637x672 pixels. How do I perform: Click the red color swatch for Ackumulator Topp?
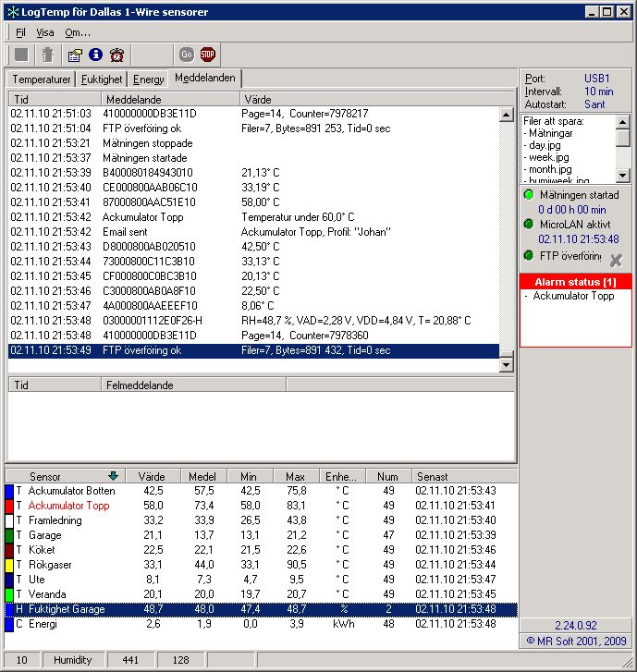click(9, 506)
